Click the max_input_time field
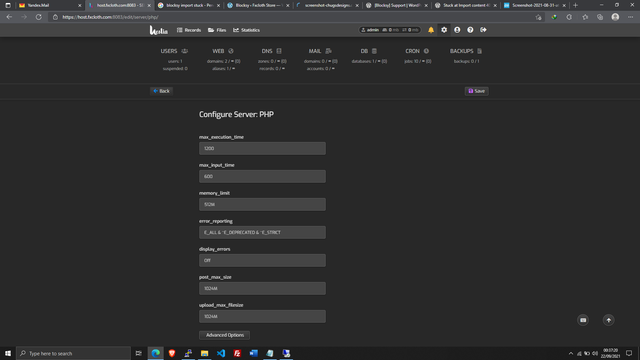This screenshot has height=360, width=640. tap(262, 176)
